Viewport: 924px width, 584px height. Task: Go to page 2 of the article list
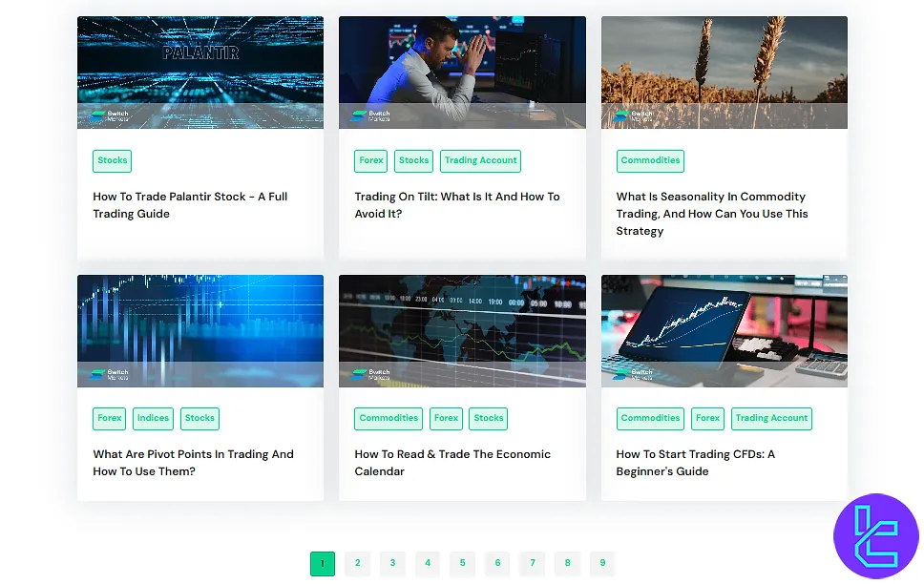tap(357, 563)
